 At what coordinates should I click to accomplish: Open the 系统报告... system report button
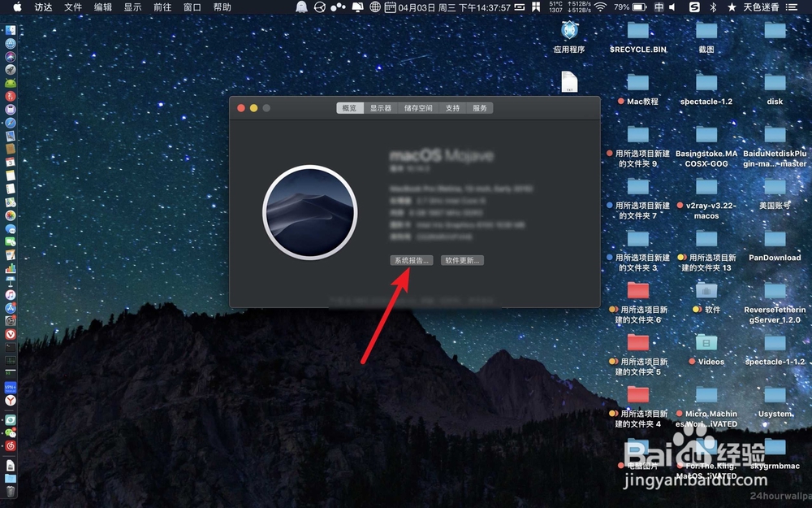[411, 260]
